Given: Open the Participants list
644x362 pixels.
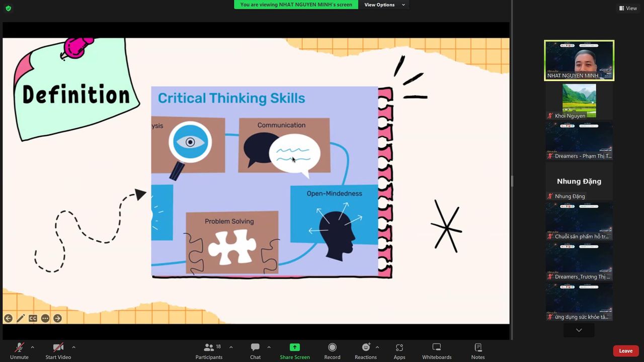Looking at the screenshot, I should (209, 350).
